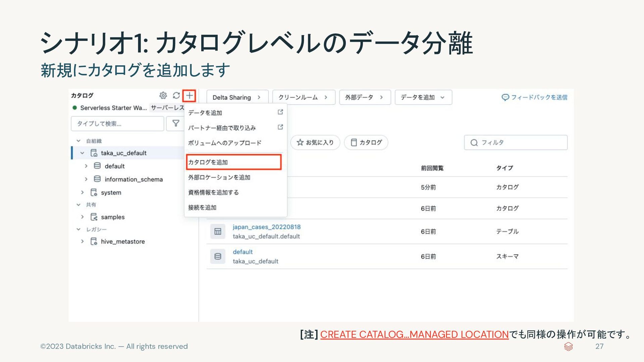This screenshot has height=362, width=644.
Task: Select データを追加 menu entry
Action: point(235,113)
